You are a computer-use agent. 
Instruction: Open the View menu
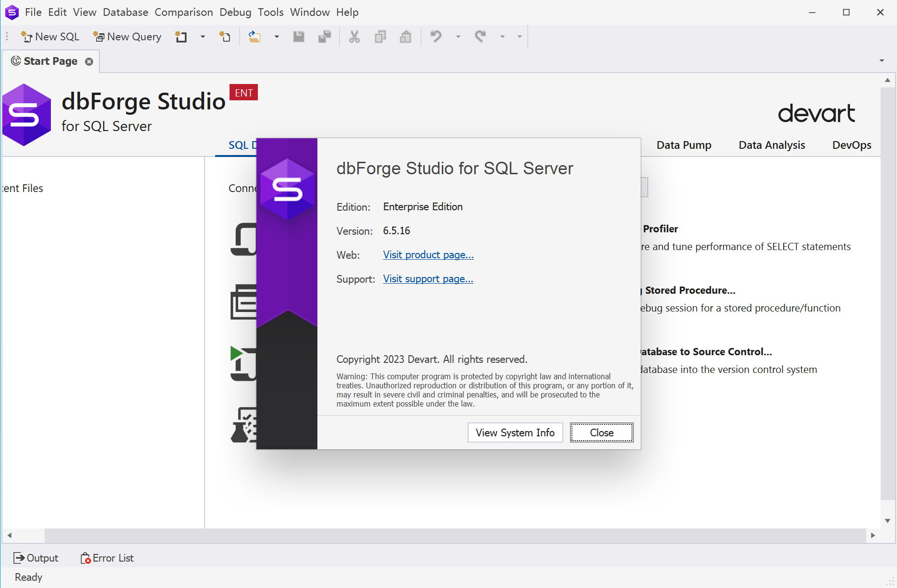coord(85,12)
